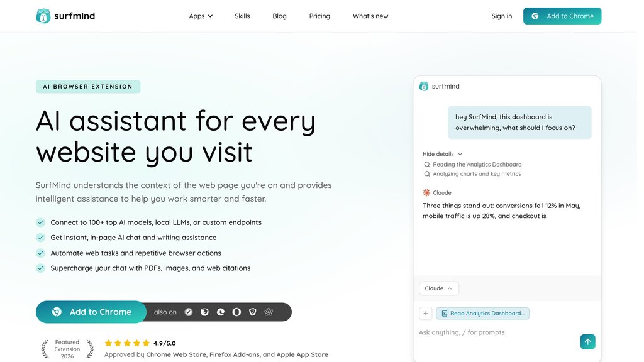The image size is (644, 362).
Task: Select the Safari browser icon
Action: click(x=189, y=312)
